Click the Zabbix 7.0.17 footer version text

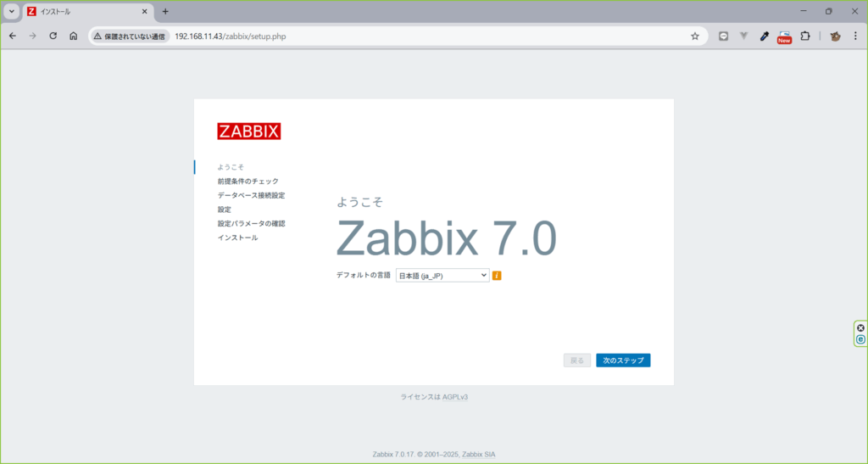coord(393,454)
